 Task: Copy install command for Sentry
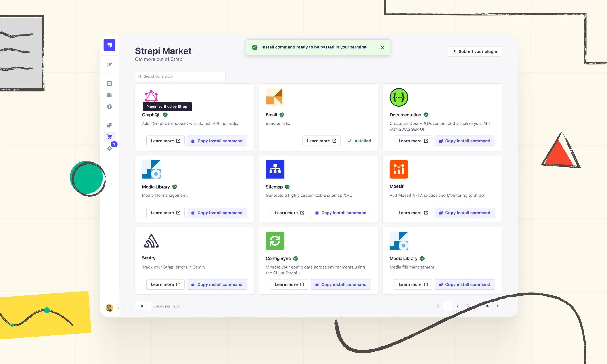[x=217, y=284]
